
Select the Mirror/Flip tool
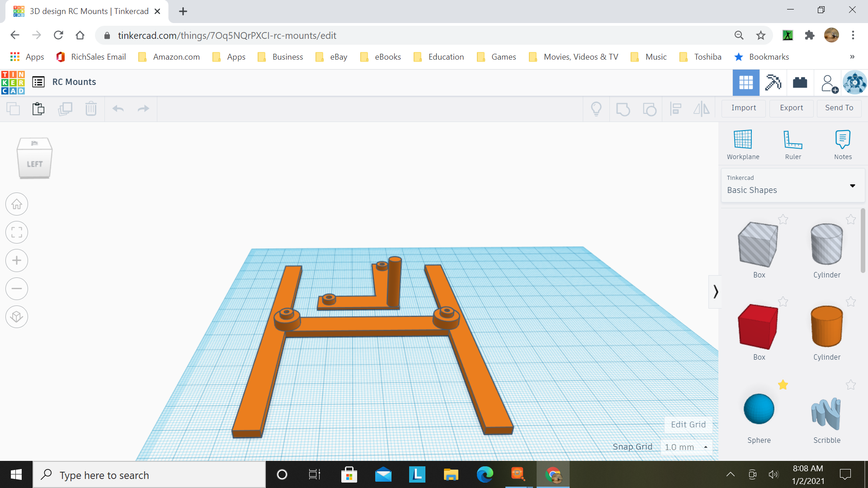click(x=701, y=109)
